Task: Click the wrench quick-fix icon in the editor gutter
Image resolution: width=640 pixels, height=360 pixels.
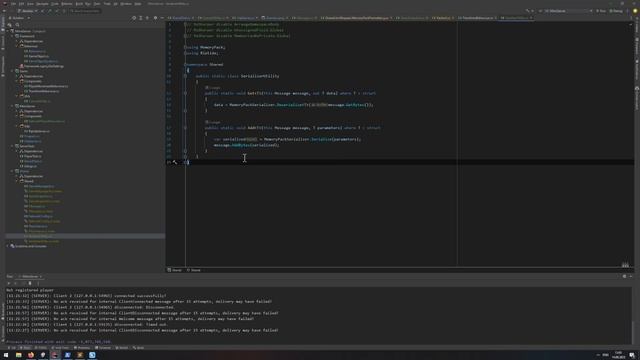Action: (x=175, y=162)
